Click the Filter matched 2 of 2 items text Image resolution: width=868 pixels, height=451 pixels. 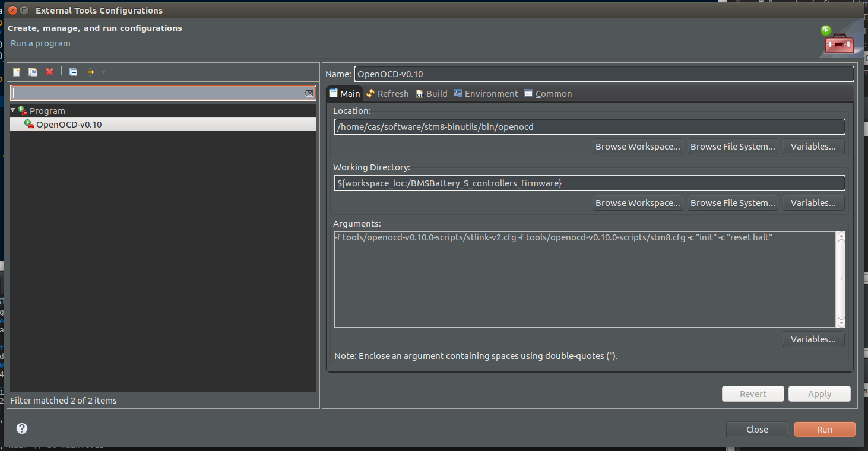(x=64, y=401)
